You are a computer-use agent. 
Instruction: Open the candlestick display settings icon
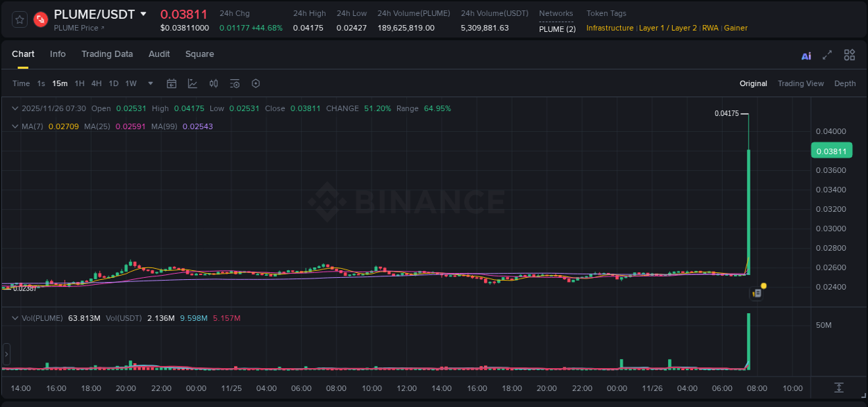point(214,83)
